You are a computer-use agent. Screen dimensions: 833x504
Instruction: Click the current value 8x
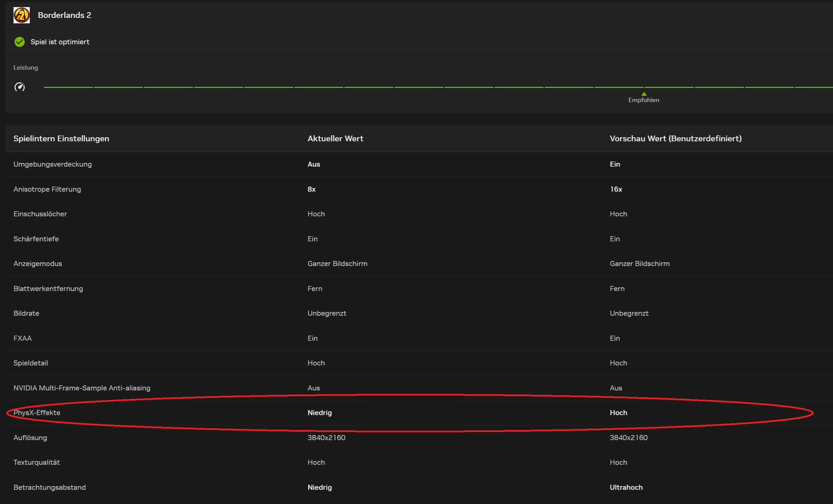(x=311, y=189)
